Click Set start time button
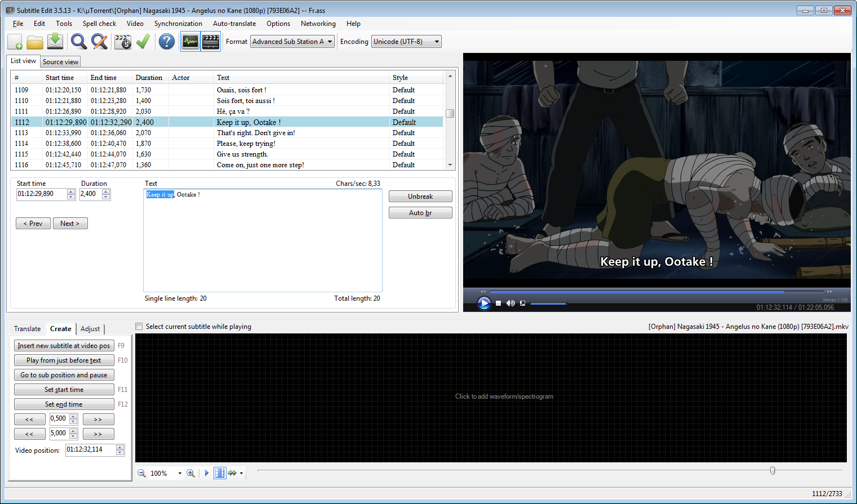Image resolution: width=857 pixels, height=504 pixels. (64, 390)
